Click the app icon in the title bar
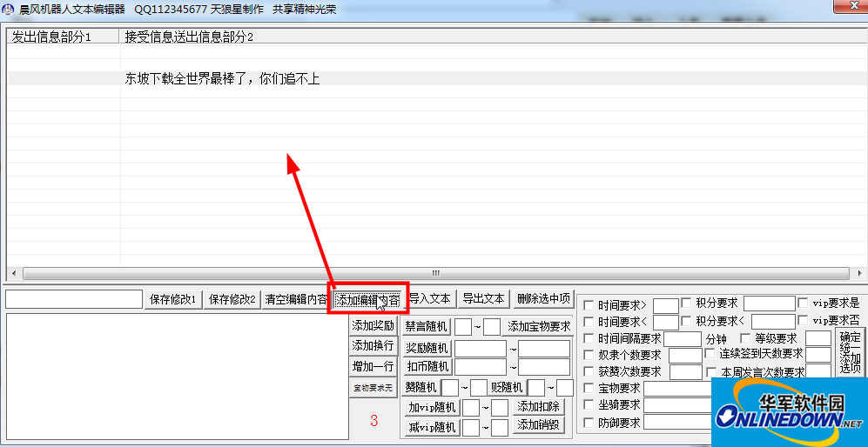868x447 pixels. coord(8,10)
